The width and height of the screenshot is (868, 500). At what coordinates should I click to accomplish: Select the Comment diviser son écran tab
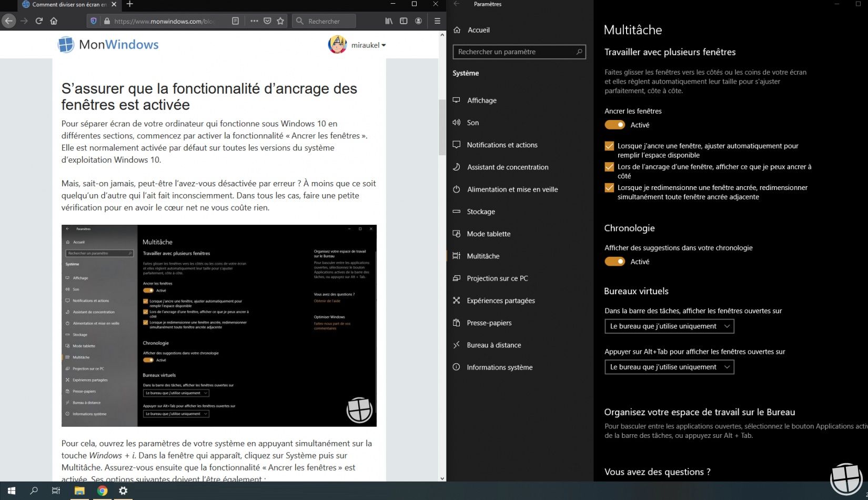[x=69, y=4]
